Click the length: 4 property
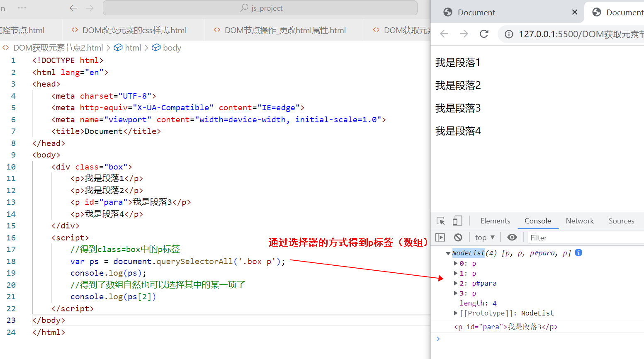 coord(478,303)
